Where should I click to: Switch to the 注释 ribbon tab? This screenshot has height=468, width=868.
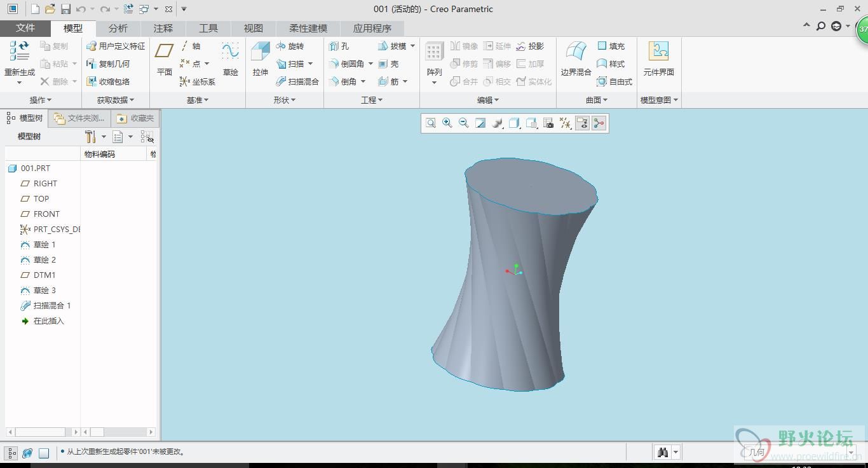point(163,28)
